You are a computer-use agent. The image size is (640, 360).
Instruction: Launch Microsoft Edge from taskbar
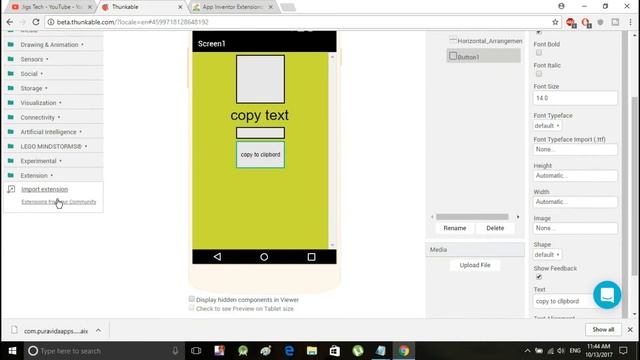pyautogui.click(x=289, y=351)
